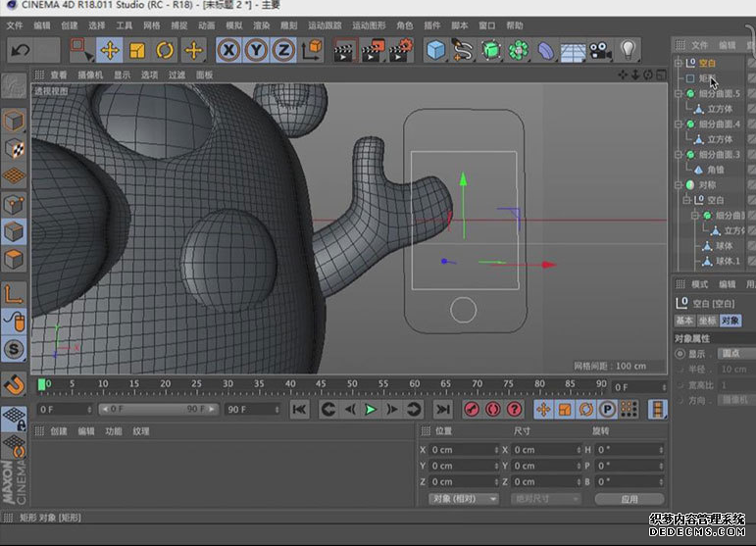The height and width of the screenshot is (546, 756).
Task: Open Render Settings gear clapperboard icon
Action: pyautogui.click(x=401, y=50)
